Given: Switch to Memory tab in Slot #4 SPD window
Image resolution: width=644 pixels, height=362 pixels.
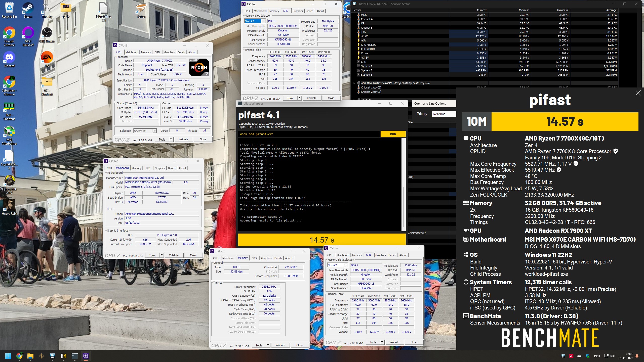Looking at the screenshot, I should click(x=274, y=11).
